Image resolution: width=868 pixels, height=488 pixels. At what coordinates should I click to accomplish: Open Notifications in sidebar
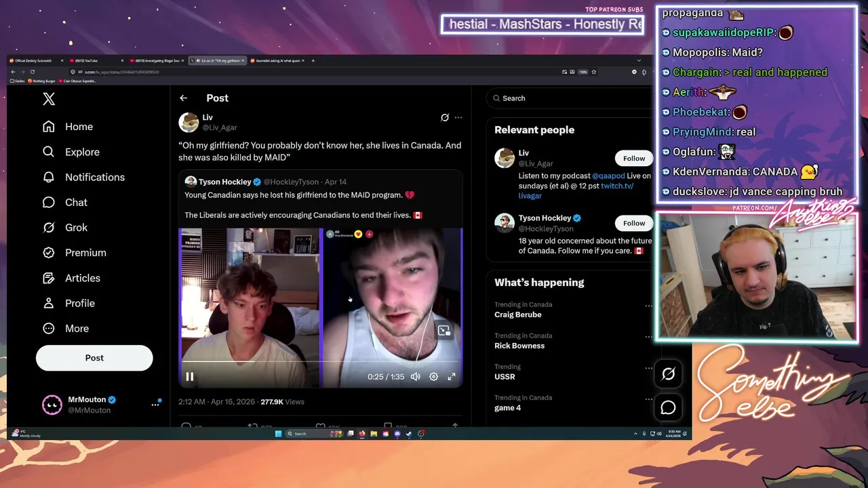(x=83, y=177)
